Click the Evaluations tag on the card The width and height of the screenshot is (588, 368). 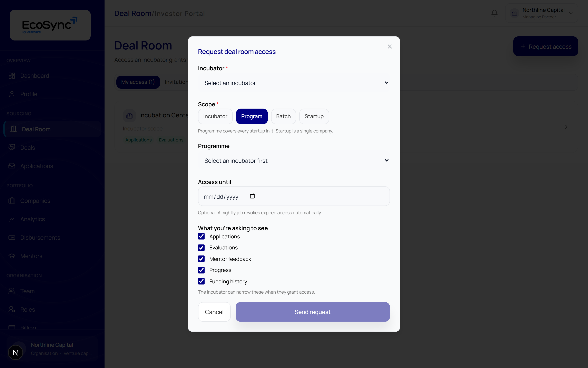coord(171,140)
